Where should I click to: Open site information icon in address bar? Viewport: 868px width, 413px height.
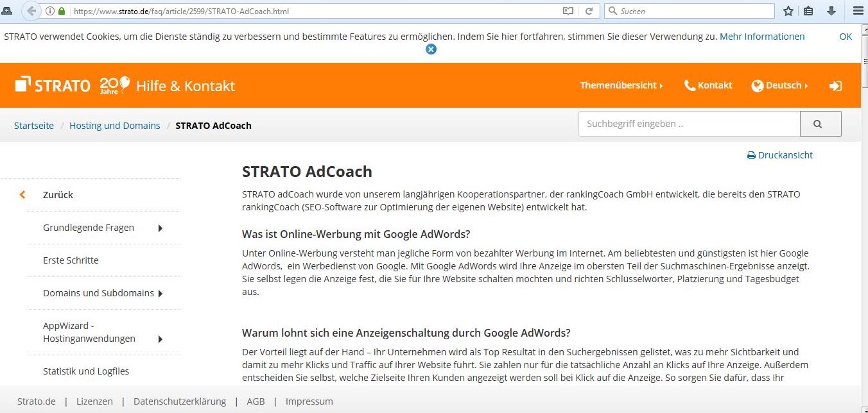coord(50,11)
